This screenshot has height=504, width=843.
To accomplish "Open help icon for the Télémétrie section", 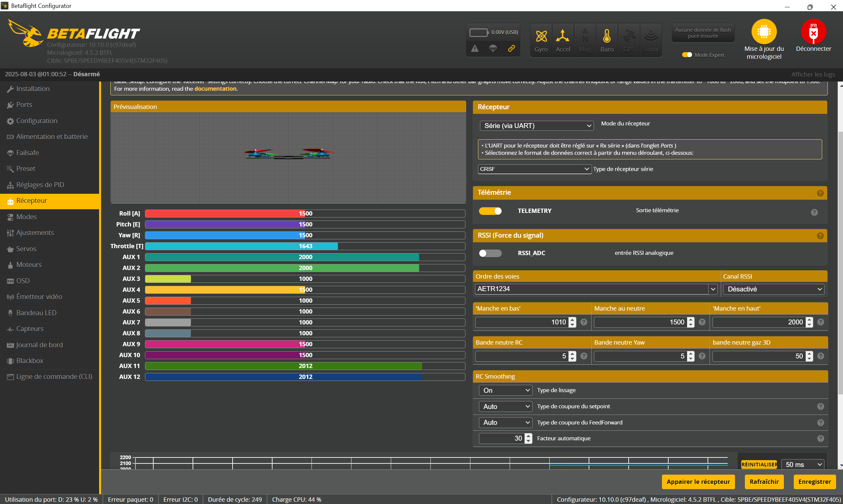I will 820,193.
